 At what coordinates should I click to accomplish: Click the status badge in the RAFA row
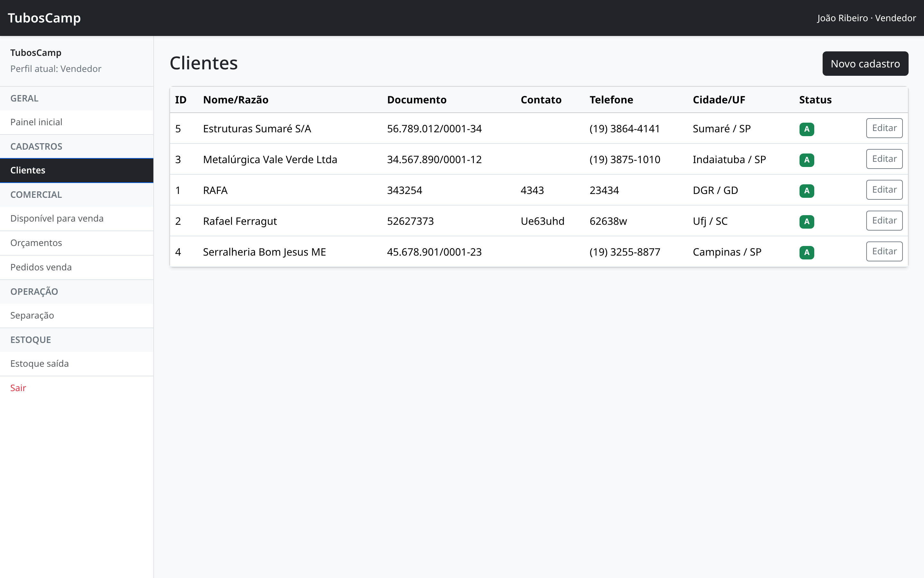coord(806,191)
